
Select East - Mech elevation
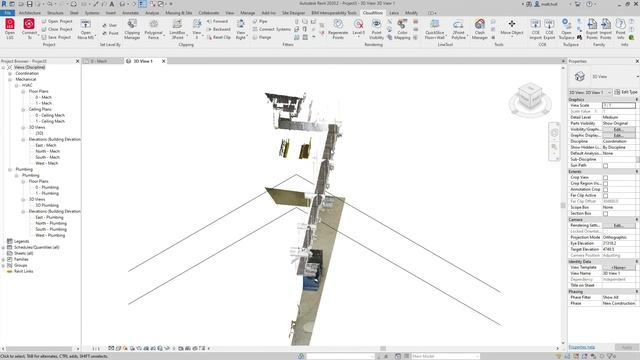click(x=46, y=145)
